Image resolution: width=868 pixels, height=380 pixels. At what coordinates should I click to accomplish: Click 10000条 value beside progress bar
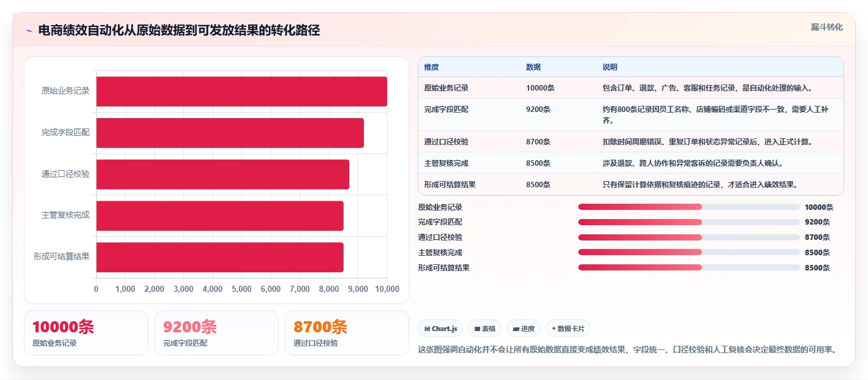click(x=819, y=207)
